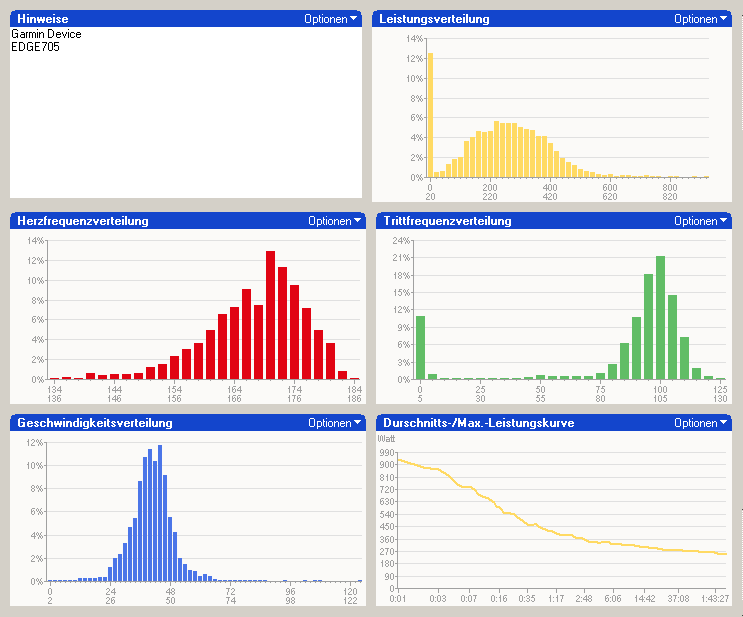Open Optionen menu for Leistungsverteilung
Screen dimensions: 743x617
pyautogui.click(x=700, y=19)
